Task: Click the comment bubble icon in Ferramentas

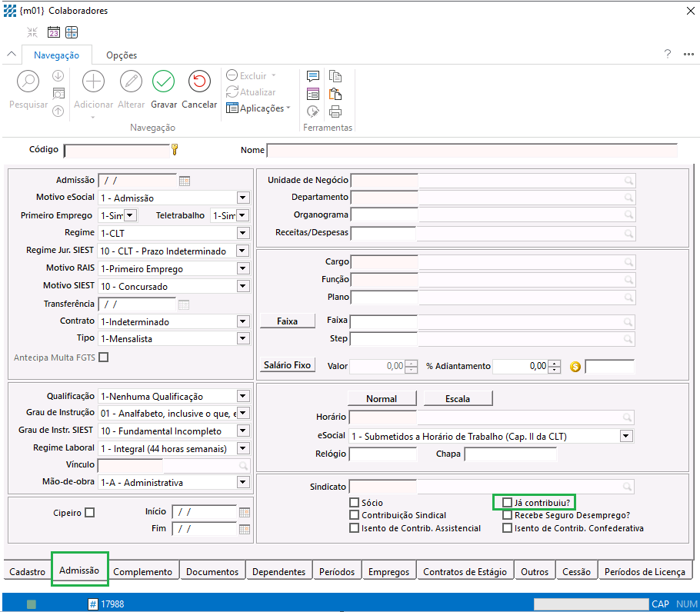Action: (313, 76)
